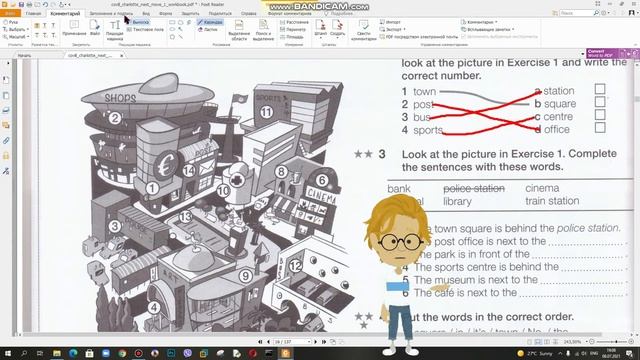Select the oval drawing shape tool
Image resolution: width=640 pixels, height=360 pixels.
click(x=172, y=29)
